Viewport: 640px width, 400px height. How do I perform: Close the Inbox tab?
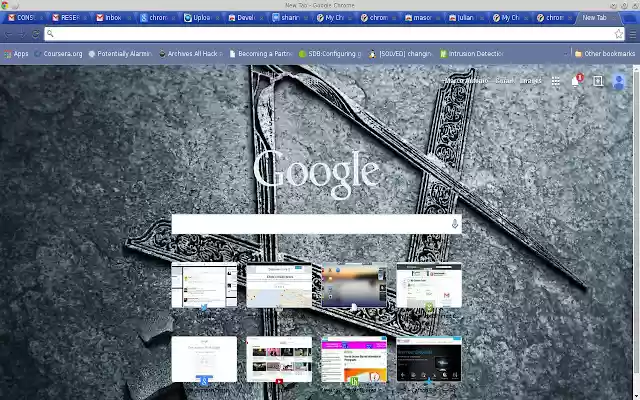point(129,18)
